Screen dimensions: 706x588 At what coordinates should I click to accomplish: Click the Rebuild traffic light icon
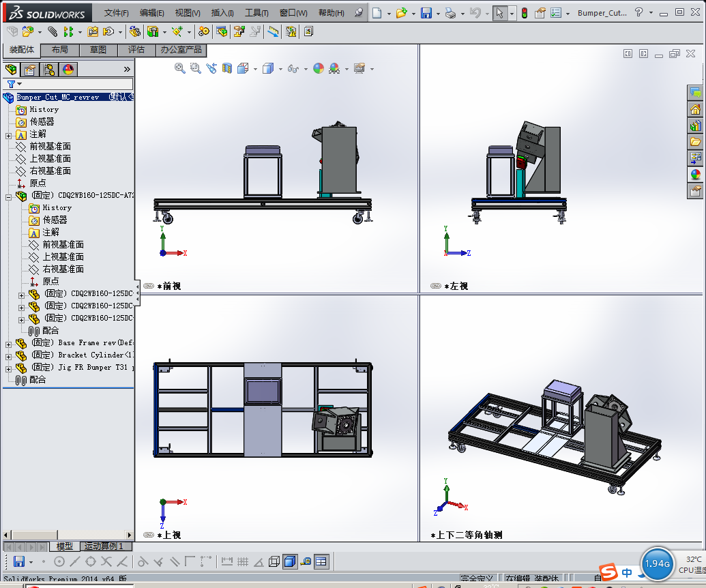[x=525, y=13]
